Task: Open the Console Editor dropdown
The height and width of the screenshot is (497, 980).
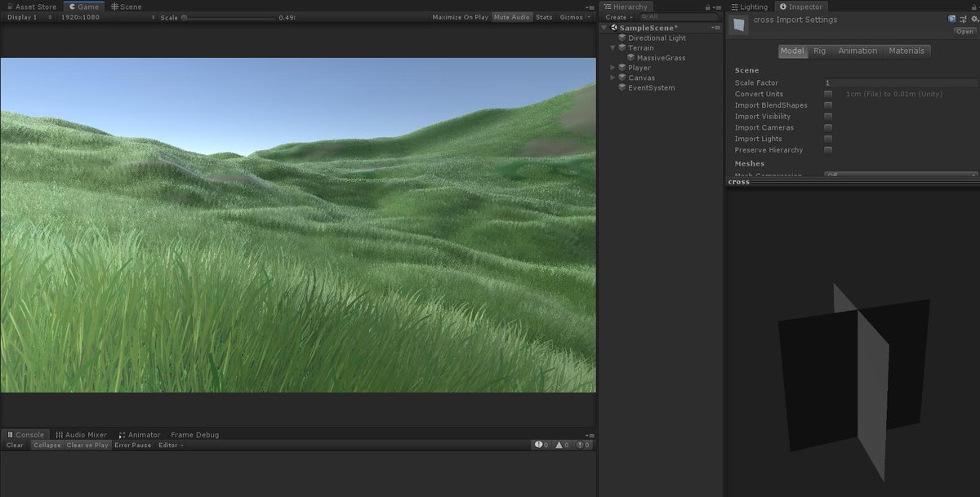Action: (x=171, y=446)
